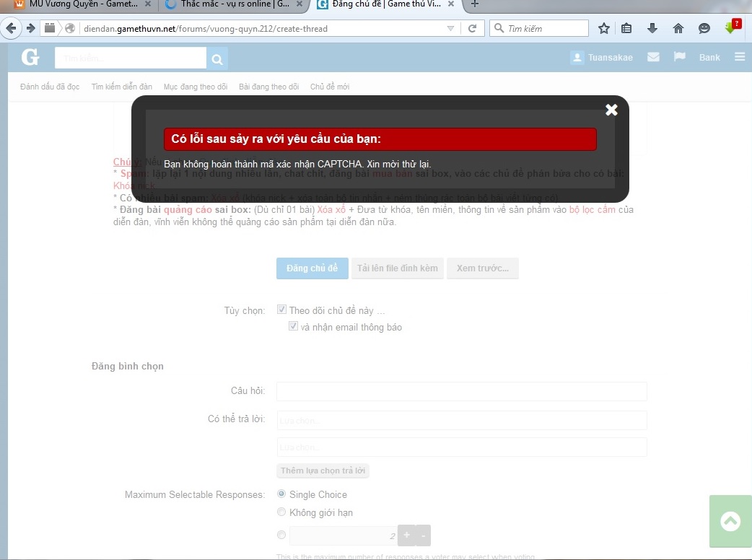The width and height of the screenshot is (752, 560).
Task: Expand the URL bar history dropdown arrow
Action: [x=450, y=29]
